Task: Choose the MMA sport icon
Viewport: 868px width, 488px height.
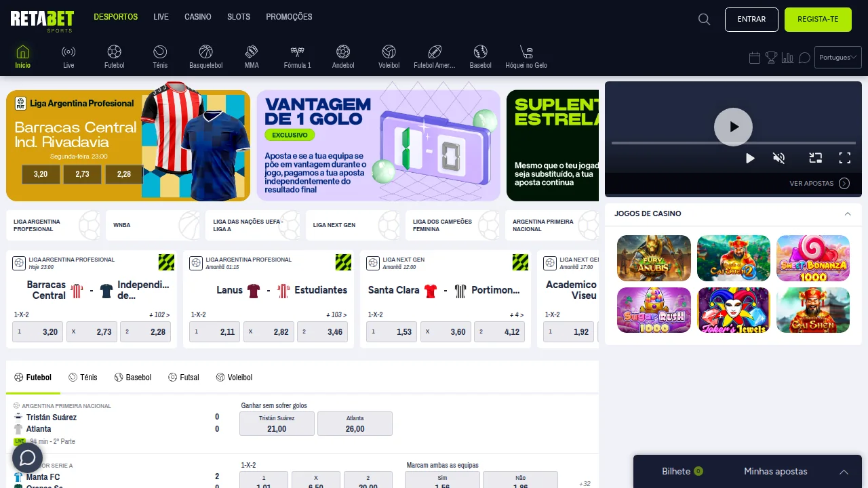Action: coord(252,52)
